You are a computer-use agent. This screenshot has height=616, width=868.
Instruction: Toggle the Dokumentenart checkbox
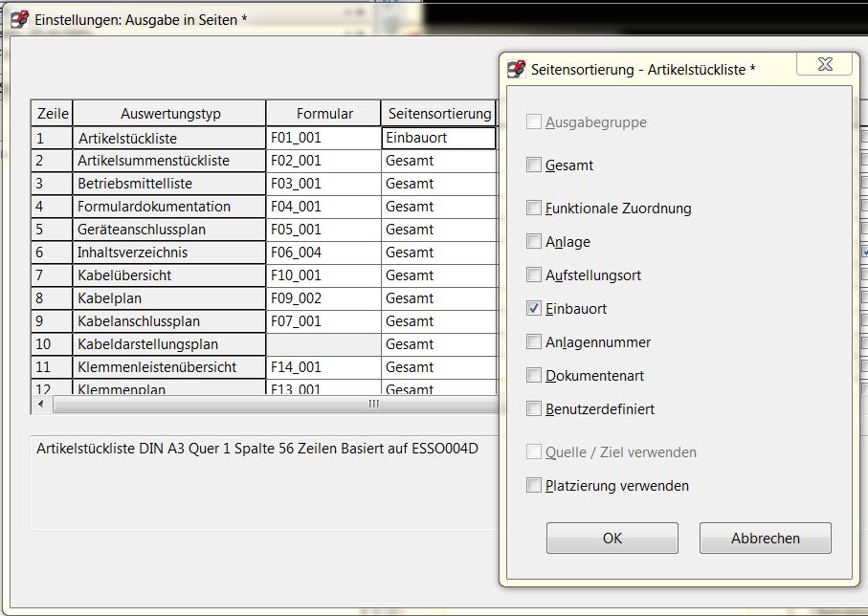(x=534, y=375)
